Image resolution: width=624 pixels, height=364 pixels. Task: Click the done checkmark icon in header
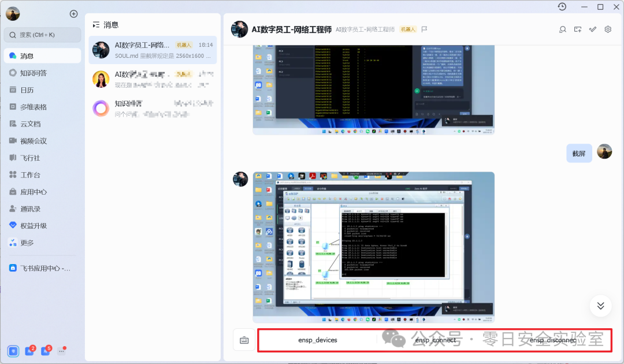593,29
